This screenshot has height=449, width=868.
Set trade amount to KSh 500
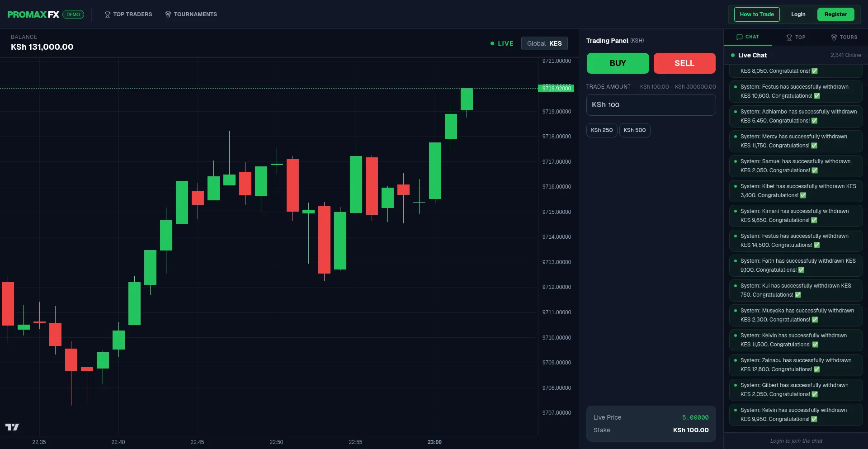pos(635,130)
